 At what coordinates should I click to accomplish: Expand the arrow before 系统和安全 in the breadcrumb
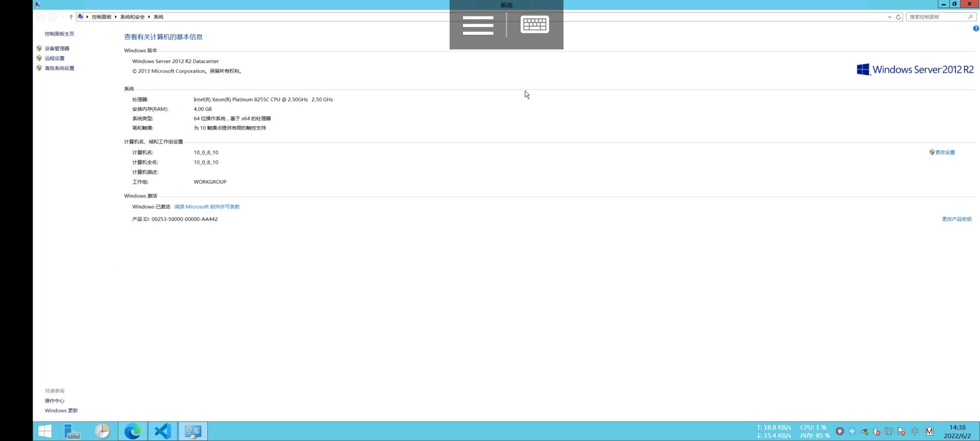tap(116, 17)
